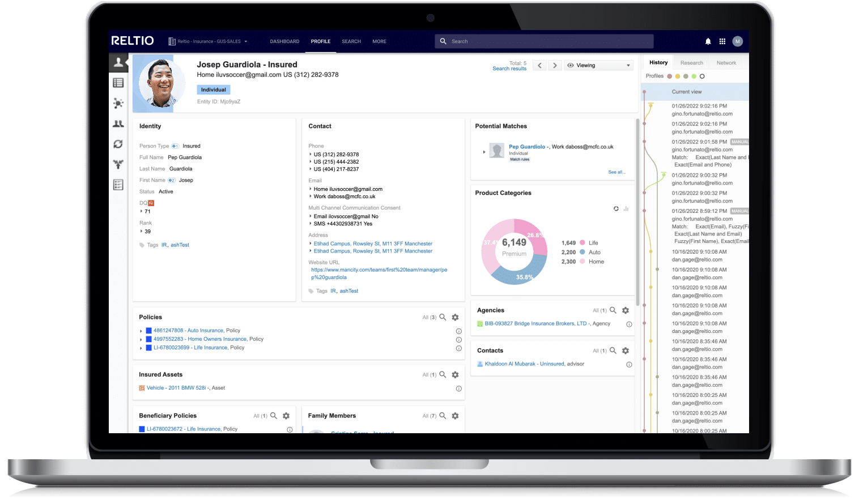Search within the Insured Assets panel
Image resolution: width=859 pixels, height=504 pixels.
click(443, 374)
